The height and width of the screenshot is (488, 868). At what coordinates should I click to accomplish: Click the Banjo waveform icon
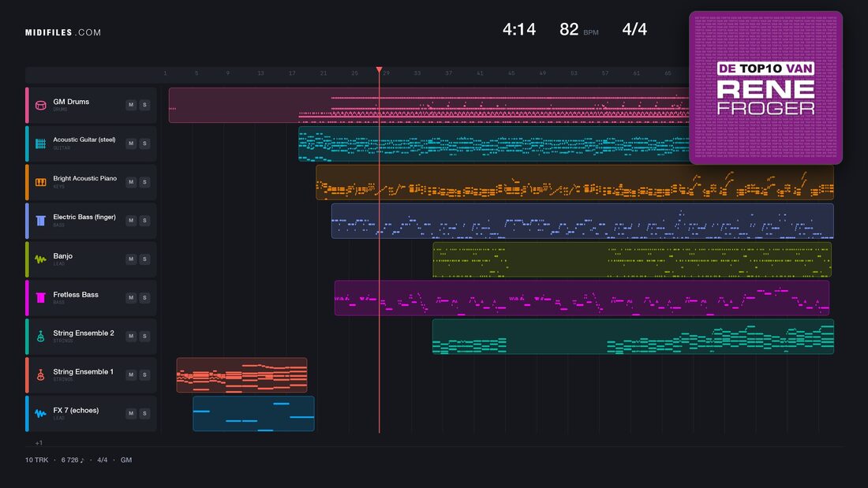(40, 259)
